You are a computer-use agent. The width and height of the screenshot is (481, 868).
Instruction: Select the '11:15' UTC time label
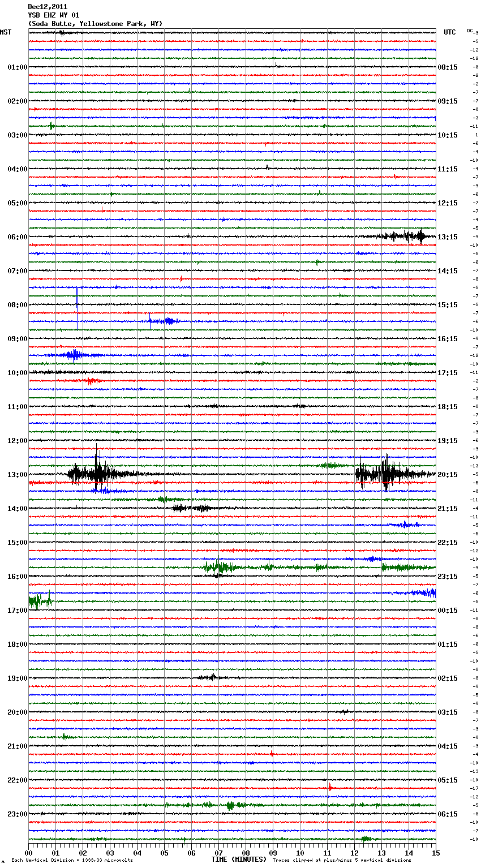point(448,169)
